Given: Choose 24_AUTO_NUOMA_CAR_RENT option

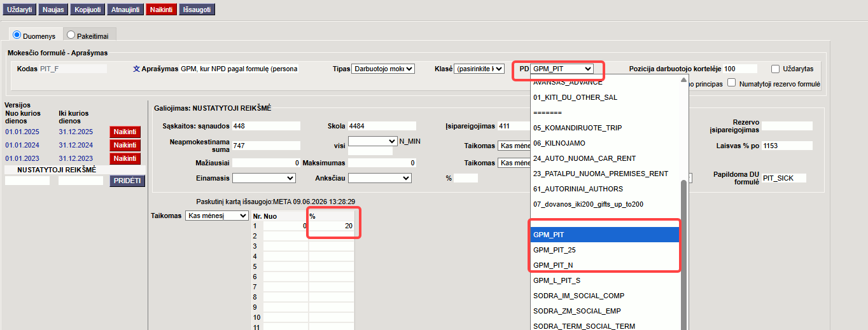Looking at the screenshot, I should [x=605, y=158].
